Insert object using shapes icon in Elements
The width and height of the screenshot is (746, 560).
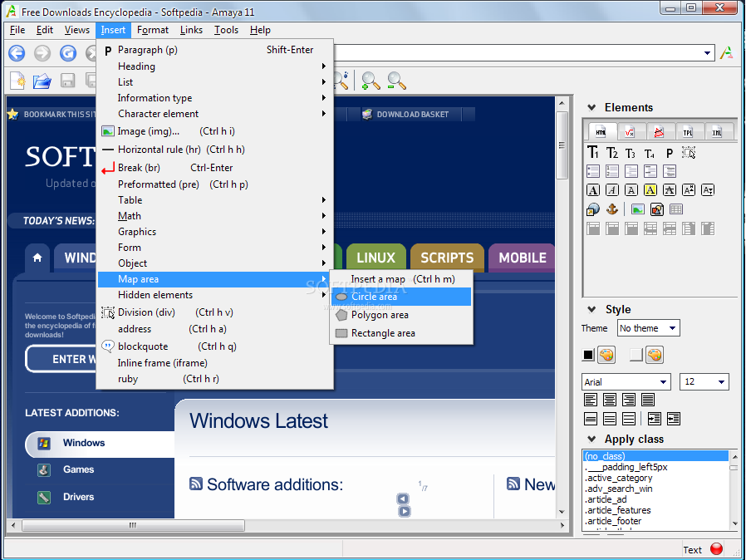click(x=657, y=209)
